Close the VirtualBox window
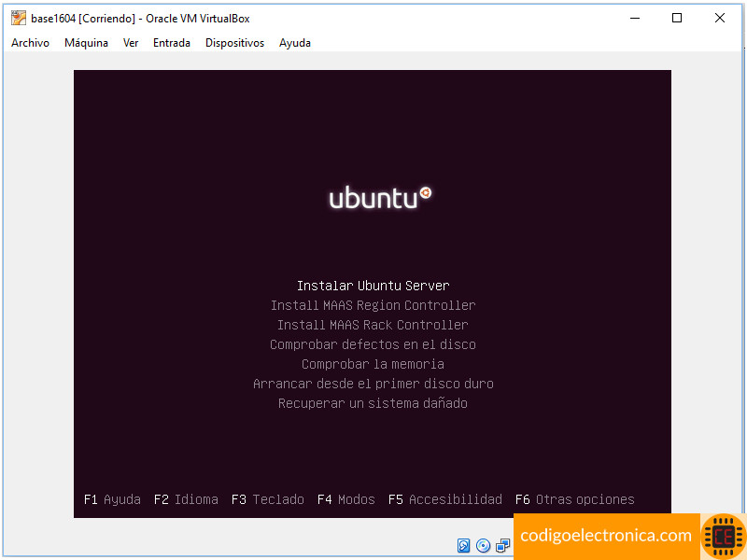Image resolution: width=747 pixels, height=560 pixels. tap(720, 18)
